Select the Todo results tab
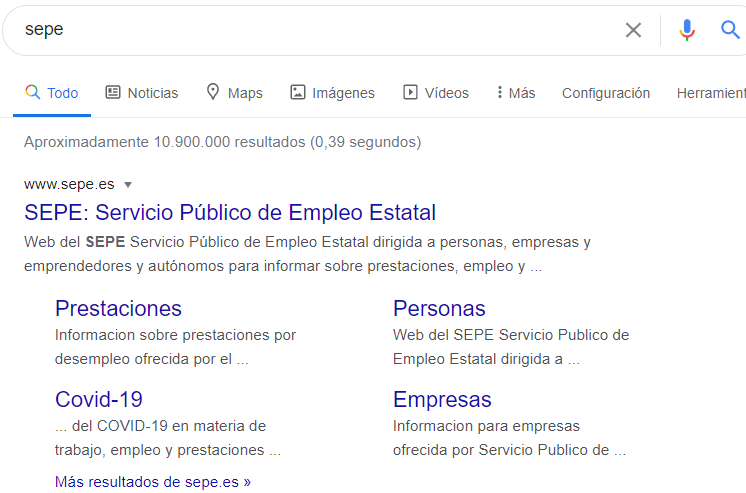746x493 pixels. click(x=52, y=93)
